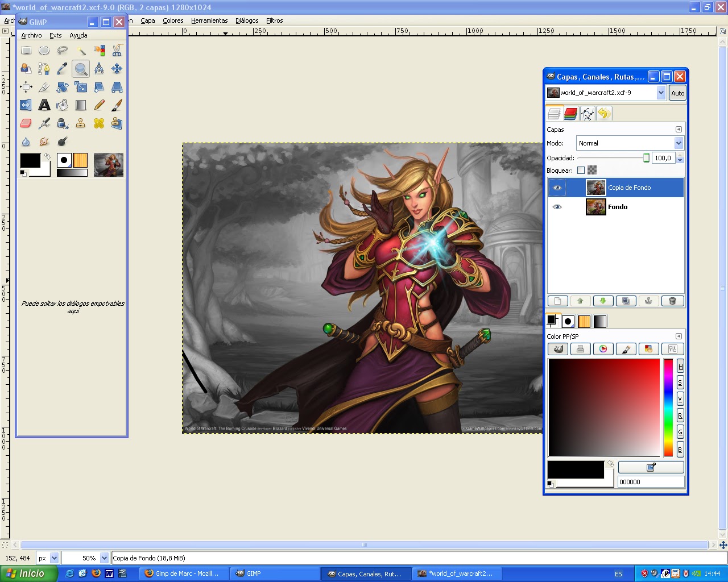The width and height of the screenshot is (728, 582).
Task: Open the Herramientas menu
Action: pyautogui.click(x=209, y=20)
